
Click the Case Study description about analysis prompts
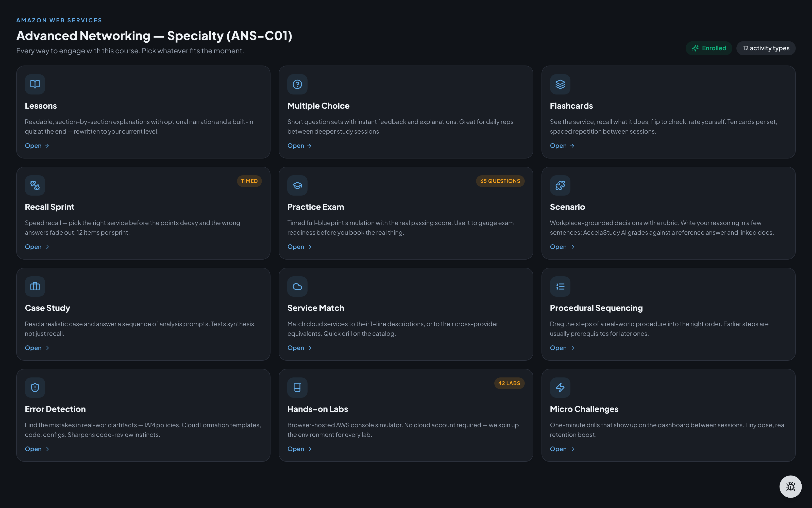140,329
